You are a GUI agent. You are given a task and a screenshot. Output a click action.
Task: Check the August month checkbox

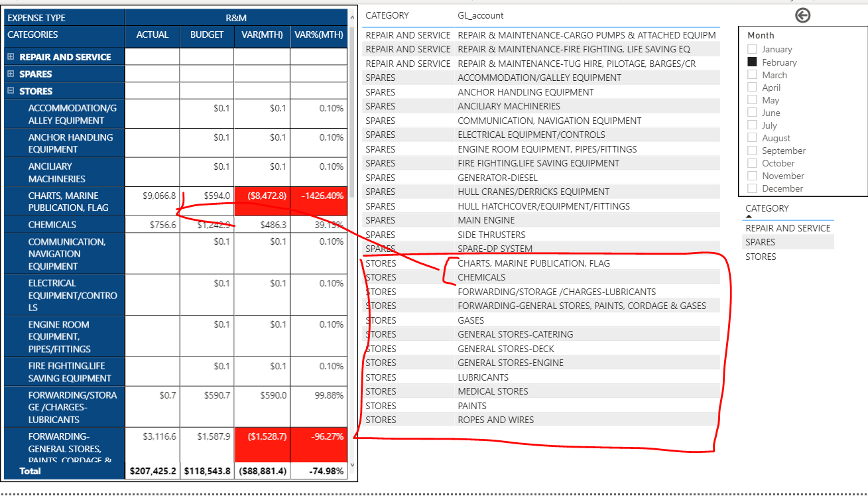(x=752, y=138)
